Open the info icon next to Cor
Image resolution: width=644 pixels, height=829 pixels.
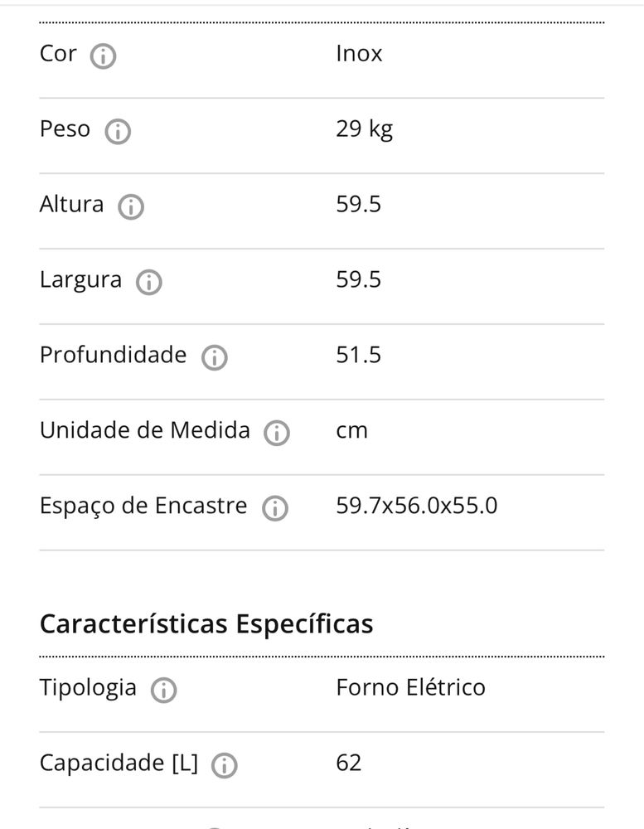point(103,56)
